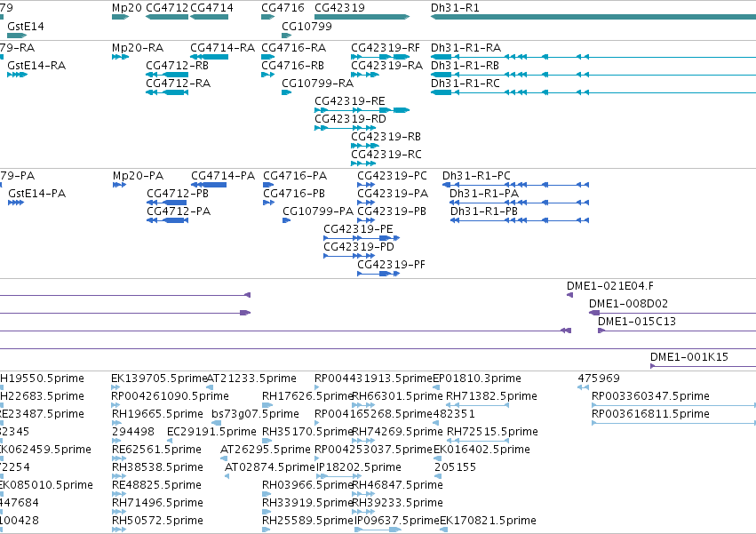The height and width of the screenshot is (534, 756).
Task: Select EST RP004261090.5prime
Action: 171,396
